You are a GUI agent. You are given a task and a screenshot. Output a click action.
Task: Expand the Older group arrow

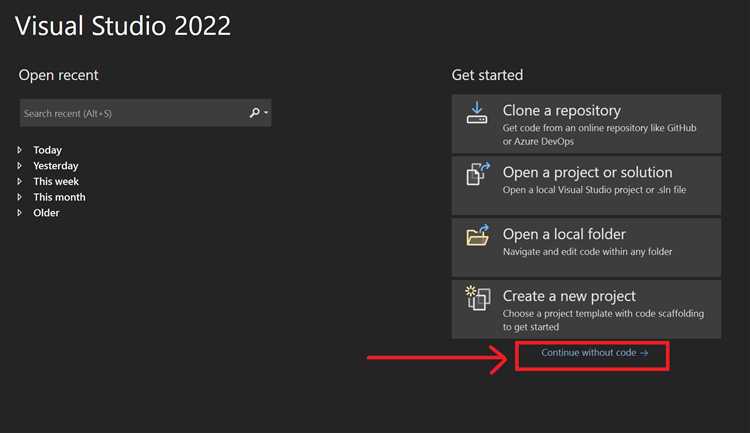pos(20,212)
